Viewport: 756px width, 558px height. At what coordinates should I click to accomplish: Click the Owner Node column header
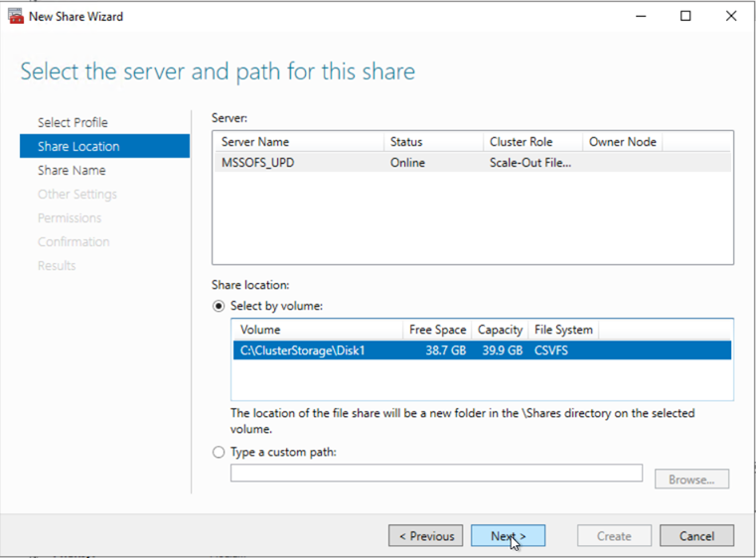622,142
